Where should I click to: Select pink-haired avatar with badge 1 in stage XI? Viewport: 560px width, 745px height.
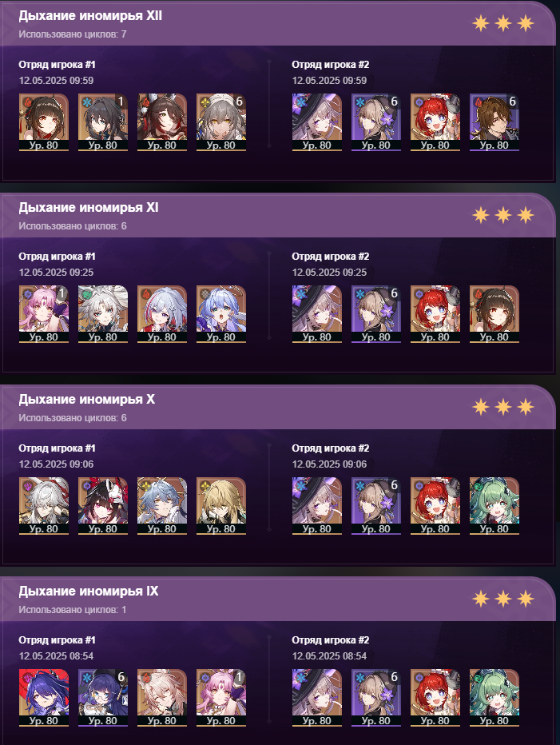pyautogui.click(x=44, y=314)
